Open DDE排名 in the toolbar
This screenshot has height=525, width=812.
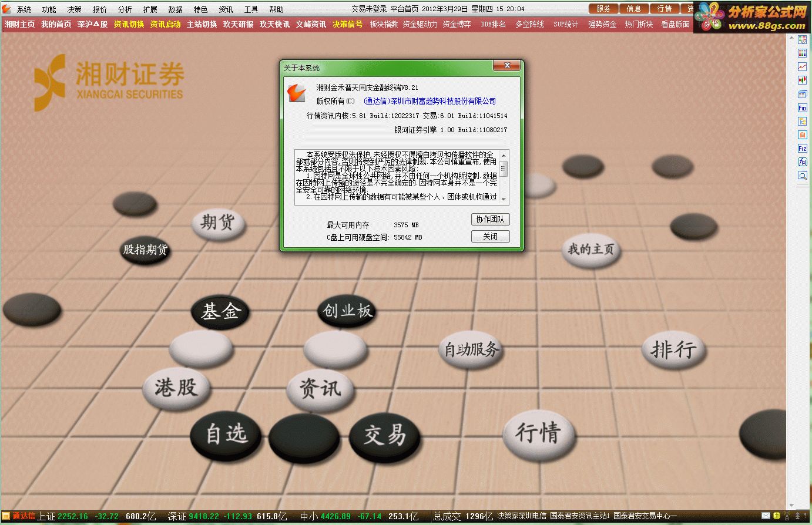tap(493, 24)
